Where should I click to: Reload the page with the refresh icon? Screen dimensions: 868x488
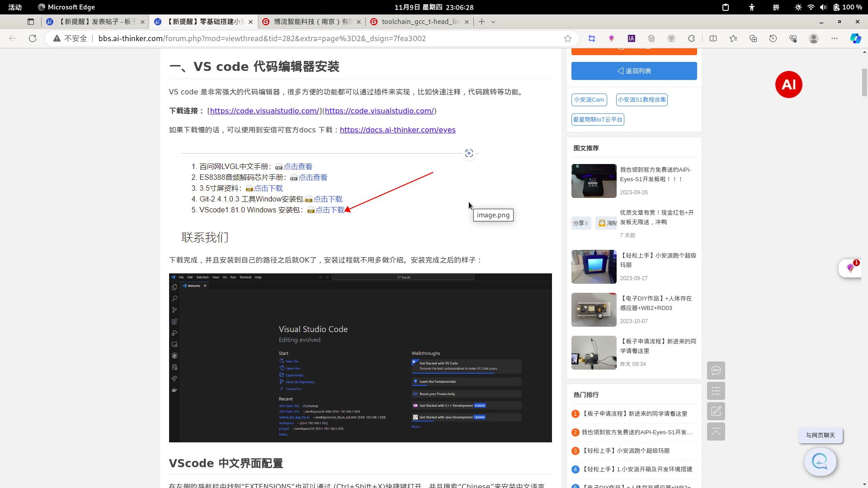point(33,38)
